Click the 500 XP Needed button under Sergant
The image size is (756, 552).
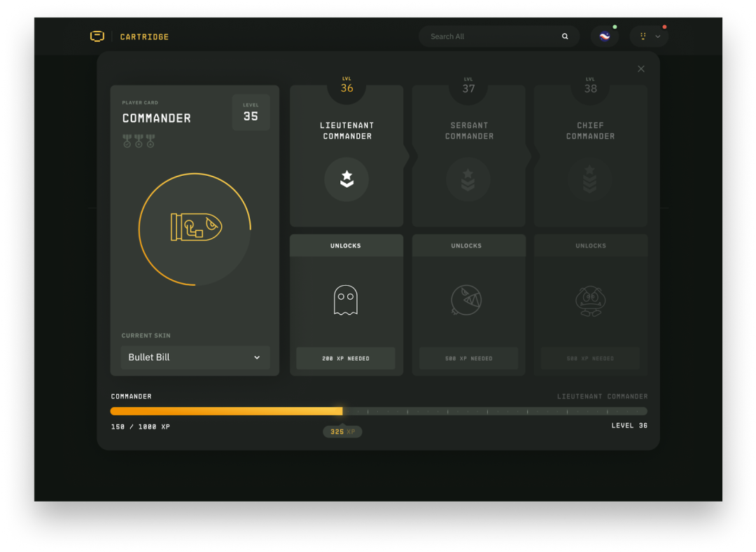tap(468, 359)
